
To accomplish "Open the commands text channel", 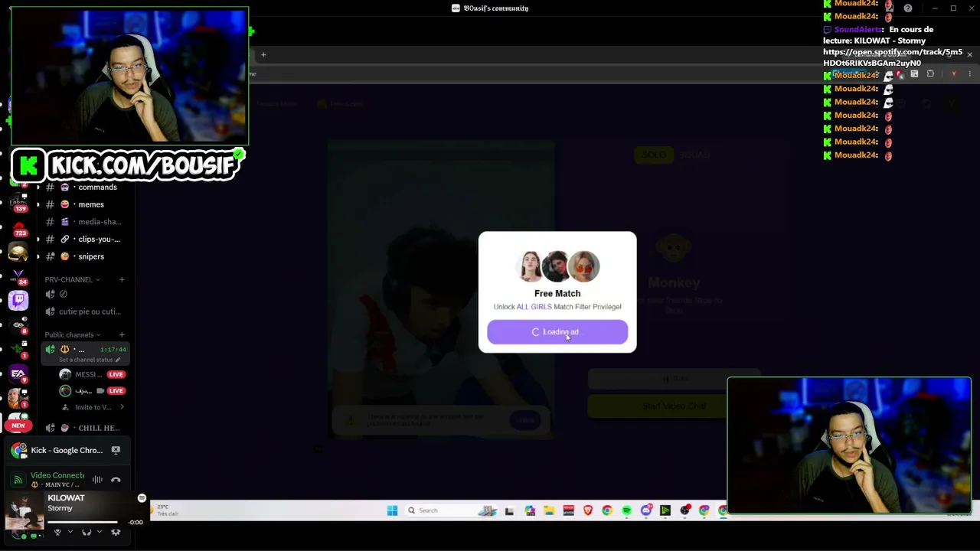I will tap(84, 187).
